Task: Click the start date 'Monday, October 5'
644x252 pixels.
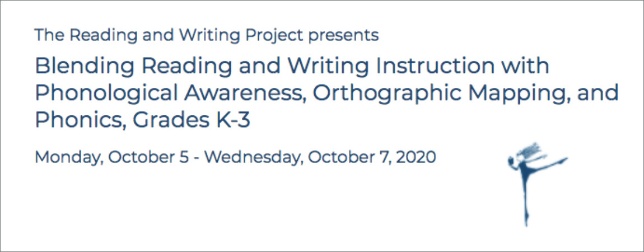Action: point(111,157)
